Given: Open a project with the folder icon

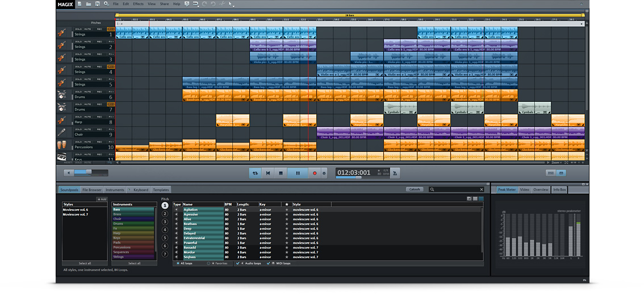Looking at the screenshot, I should [89, 4].
